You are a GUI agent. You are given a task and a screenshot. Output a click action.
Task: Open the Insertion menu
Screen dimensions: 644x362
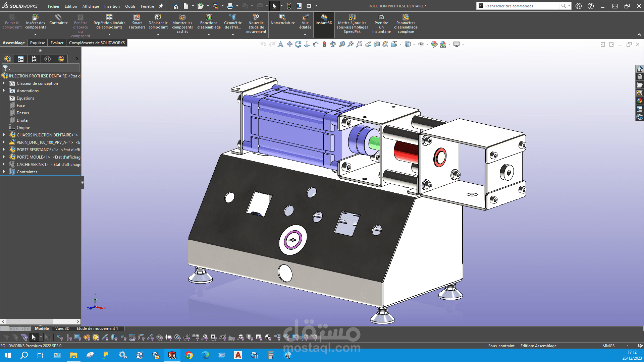112,6
